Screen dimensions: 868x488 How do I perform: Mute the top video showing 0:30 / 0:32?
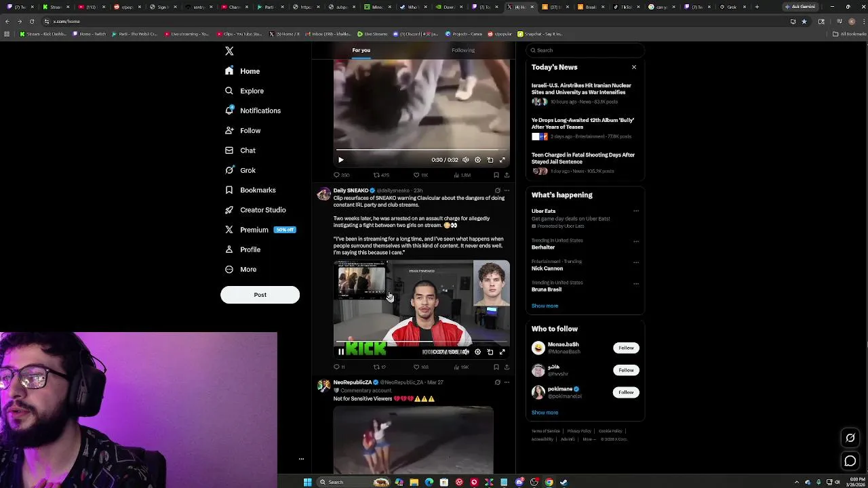click(466, 160)
